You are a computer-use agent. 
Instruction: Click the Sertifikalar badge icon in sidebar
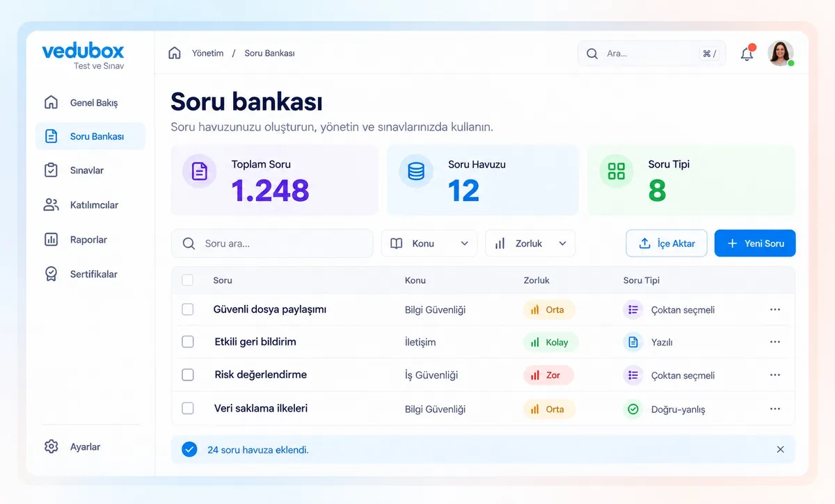pyautogui.click(x=51, y=274)
